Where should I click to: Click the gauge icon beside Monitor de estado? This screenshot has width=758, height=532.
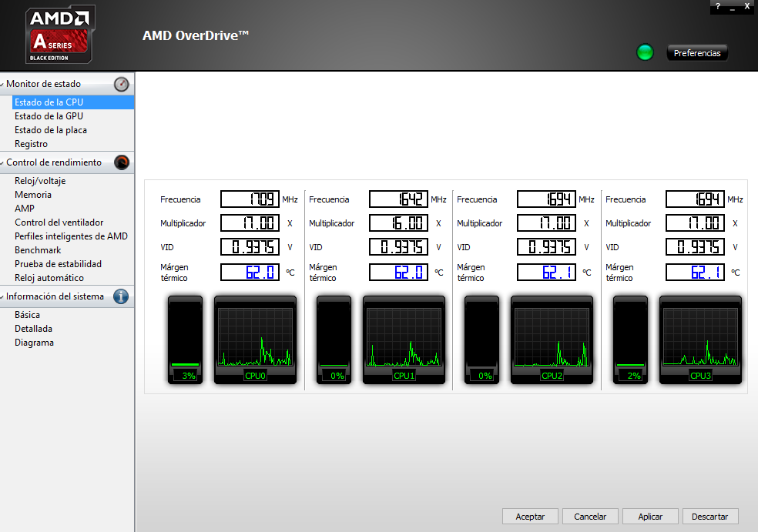122,84
